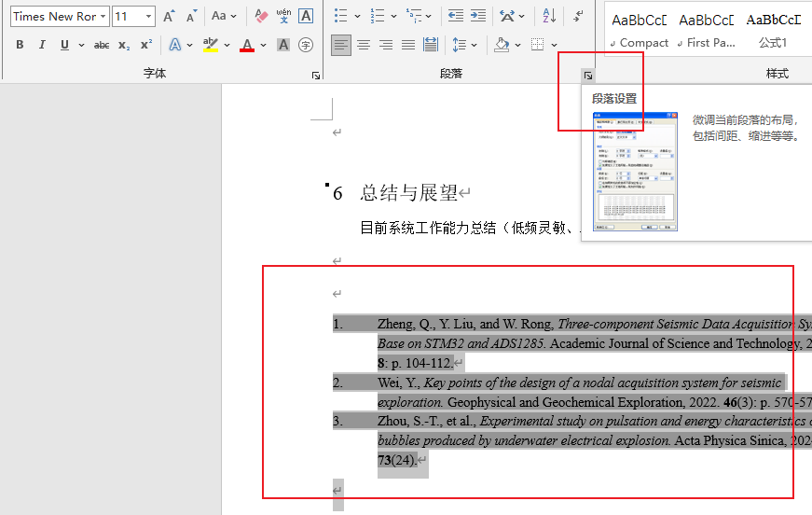
Task: Open phonetic guide (wén) tool
Action: point(283,16)
